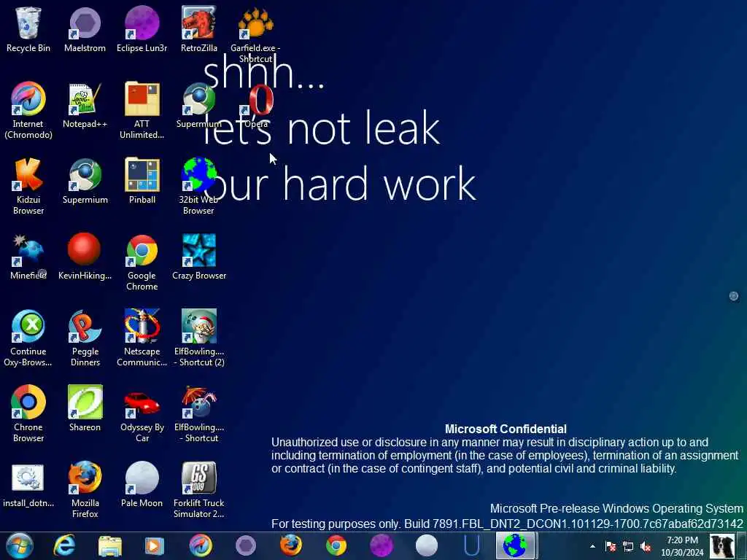Open the clock showing 7:20 PM
The width and height of the screenshot is (747, 560).
[682, 546]
